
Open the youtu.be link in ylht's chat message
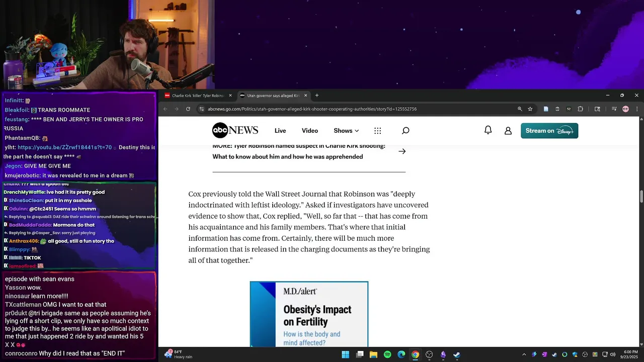[64, 147]
